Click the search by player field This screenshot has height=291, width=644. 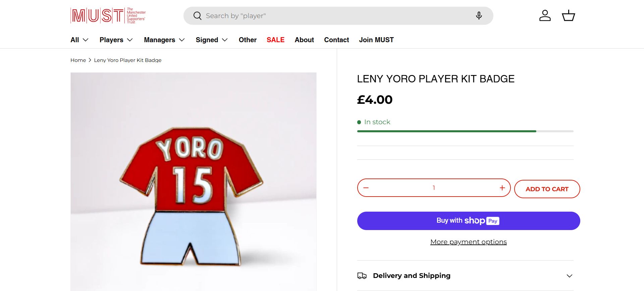335,16
